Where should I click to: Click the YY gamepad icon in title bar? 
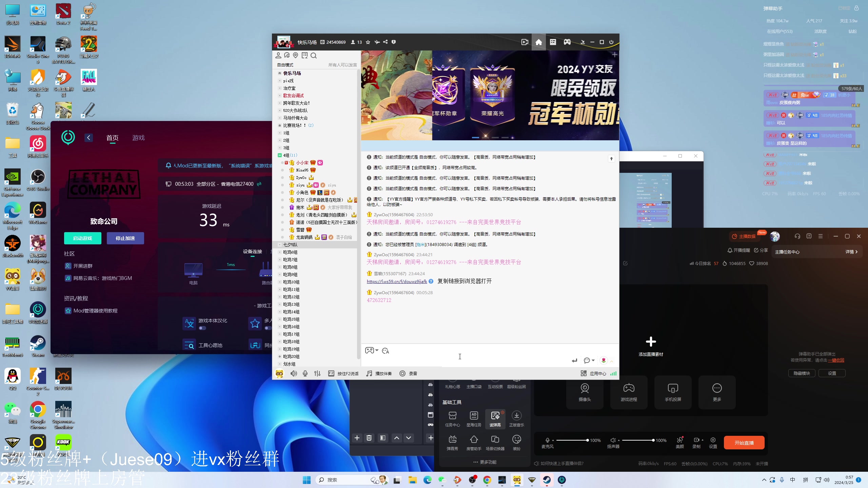[x=567, y=42]
